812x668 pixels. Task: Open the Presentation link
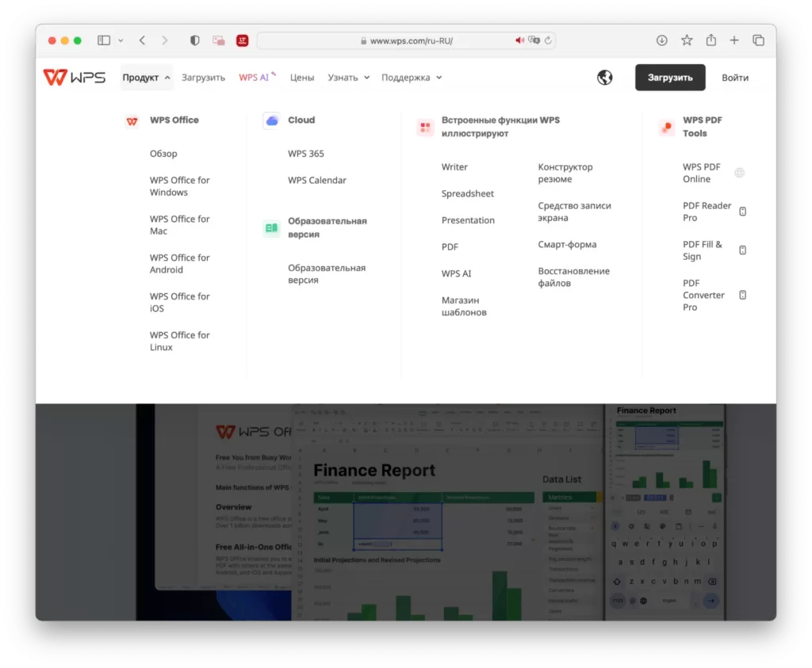tap(468, 220)
